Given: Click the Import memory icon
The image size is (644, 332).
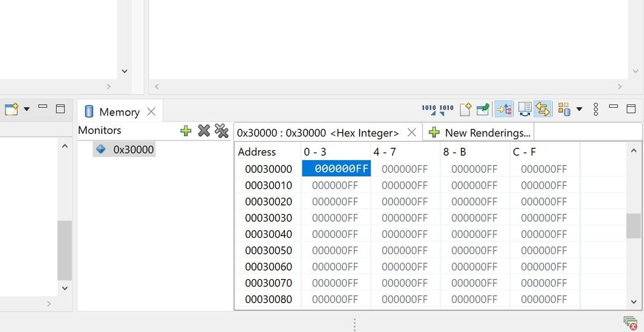Looking at the screenshot, I should click(429, 110).
